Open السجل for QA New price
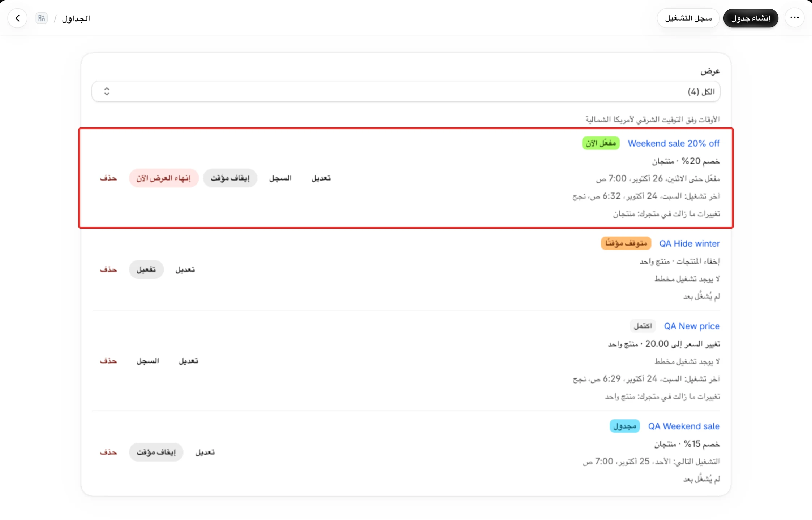Image resolution: width=812 pixels, height=520 pixels. (x=147, y=361)
